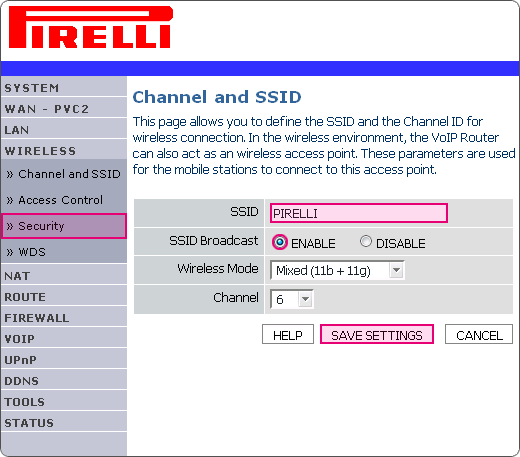Viewport: 520px width, 457px height.
Task: Open the STATUS menu section
Action: tap(64, 423)
